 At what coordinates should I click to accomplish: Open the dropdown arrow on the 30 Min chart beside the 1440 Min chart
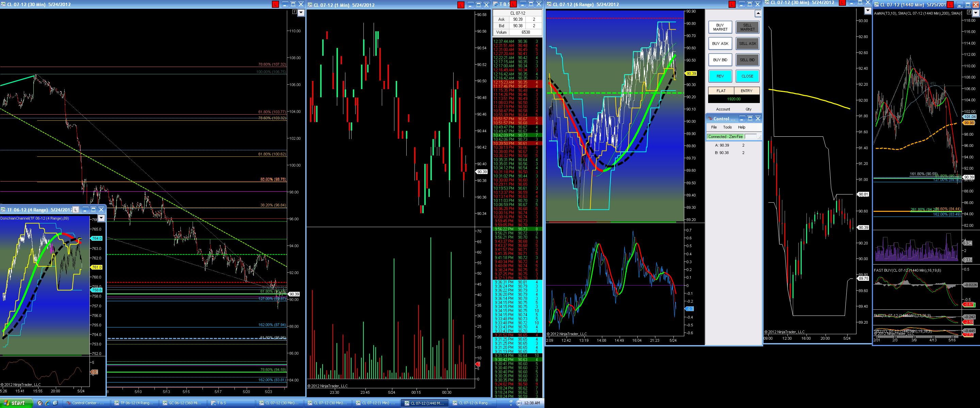click(x=867, y=11)
